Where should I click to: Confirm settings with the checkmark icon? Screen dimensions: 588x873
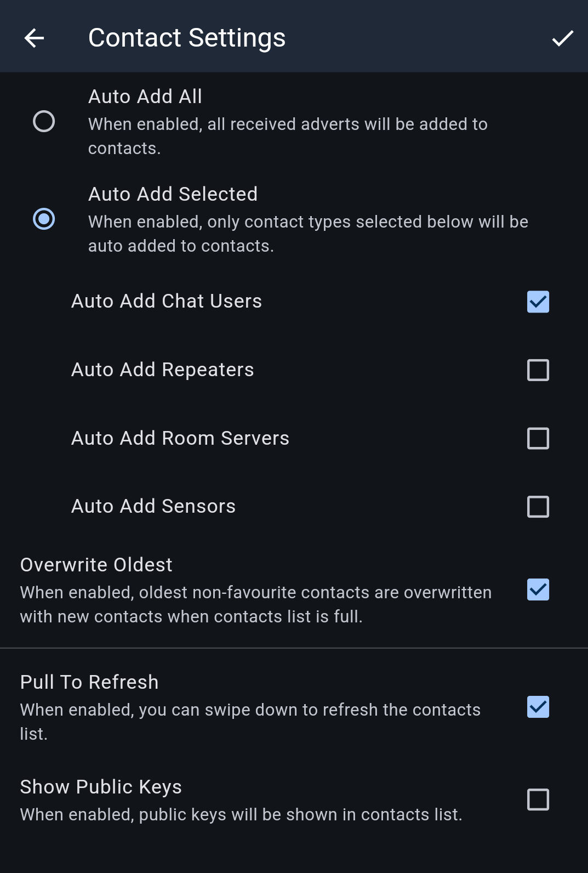[x=562, y=38]
